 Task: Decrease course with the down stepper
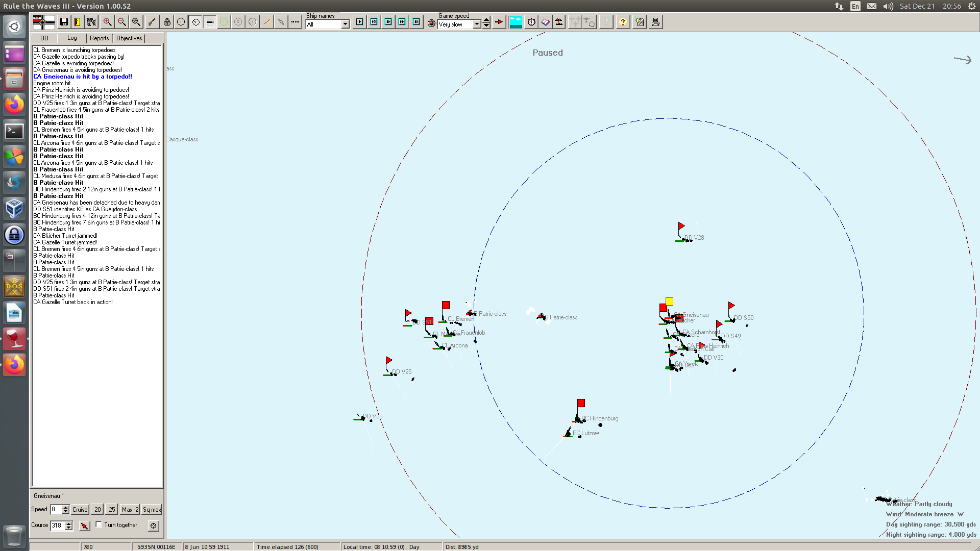(x=69, y=528)
